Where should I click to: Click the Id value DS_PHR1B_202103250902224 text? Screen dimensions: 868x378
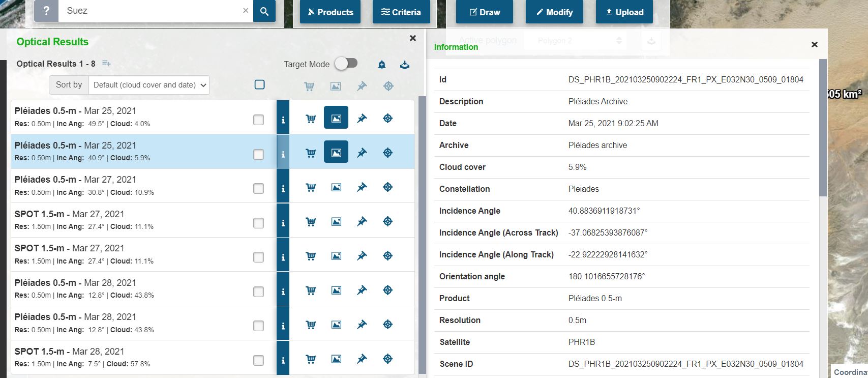coord(686,79)
